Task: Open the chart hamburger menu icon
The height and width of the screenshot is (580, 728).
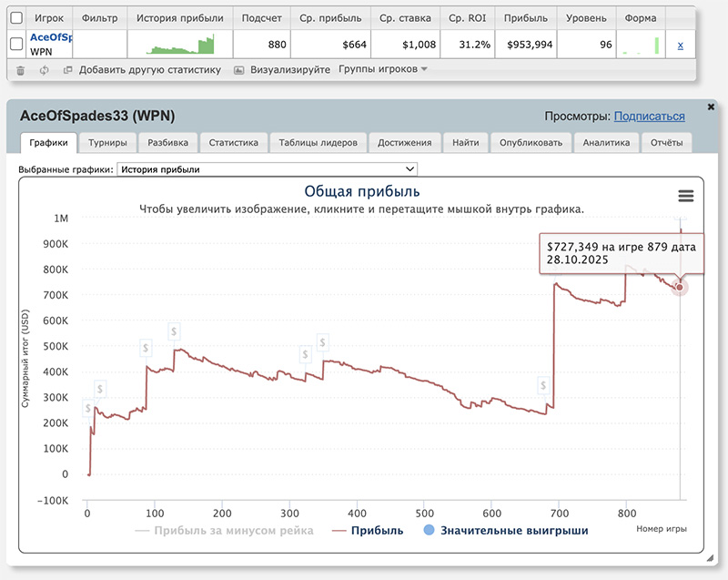Action: tap(685, 196)
